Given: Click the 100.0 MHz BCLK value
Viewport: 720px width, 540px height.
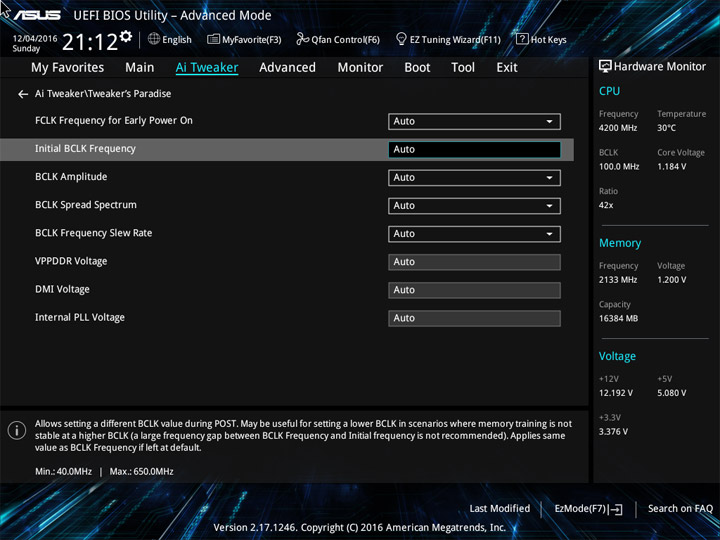Looking at the screenshot, I should [x=619, y=167].
